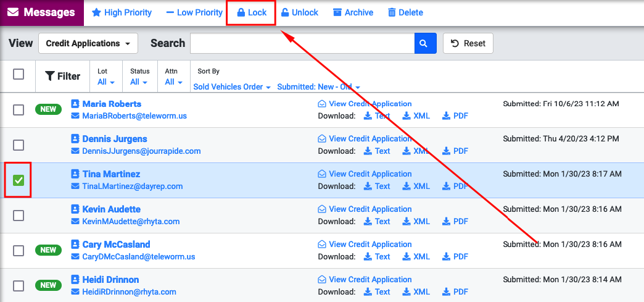Viewport: 644px width, 302px height.
Task: Open Cary McCasland contact name link
Action: 116,245
